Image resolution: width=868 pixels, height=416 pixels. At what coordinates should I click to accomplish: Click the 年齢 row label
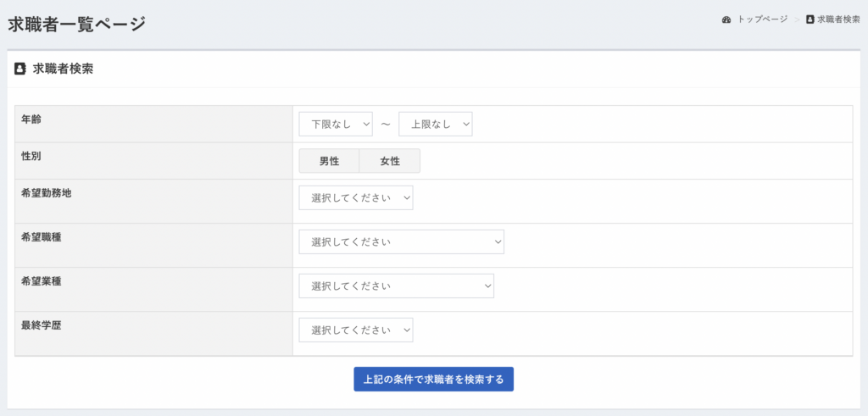31,119
